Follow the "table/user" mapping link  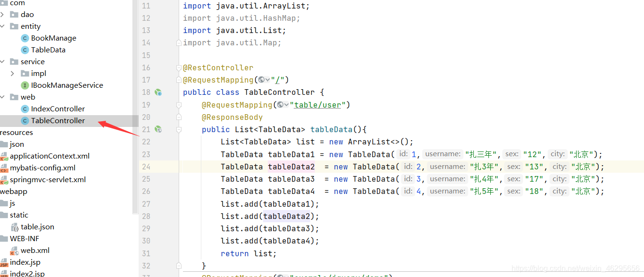pyautogui.click(x=317, y=105)
